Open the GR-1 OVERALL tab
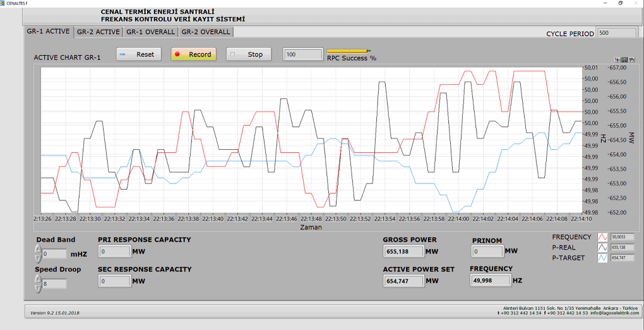The image size is (644, 330). (150, 32)
